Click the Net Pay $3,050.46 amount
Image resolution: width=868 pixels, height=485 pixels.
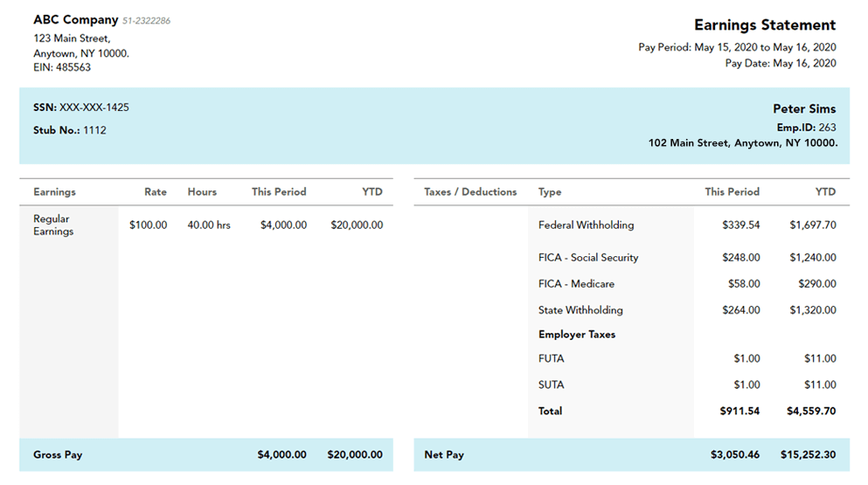735,454
